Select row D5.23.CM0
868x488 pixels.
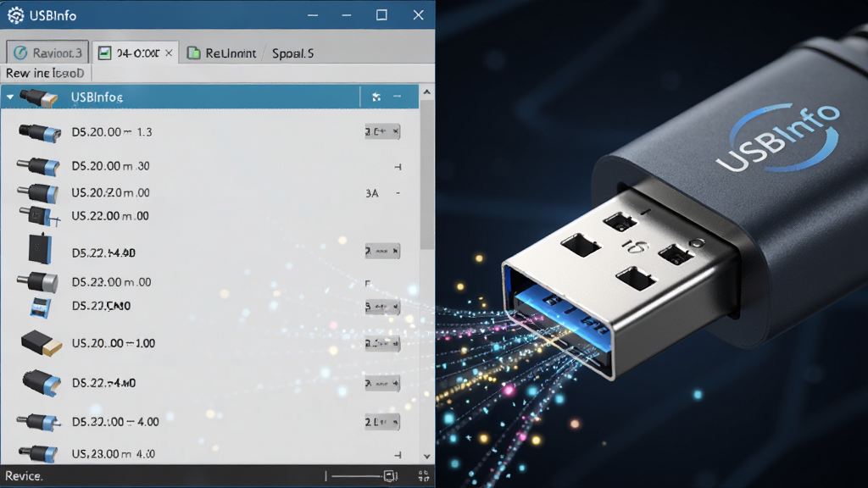[x=102, y=306]
